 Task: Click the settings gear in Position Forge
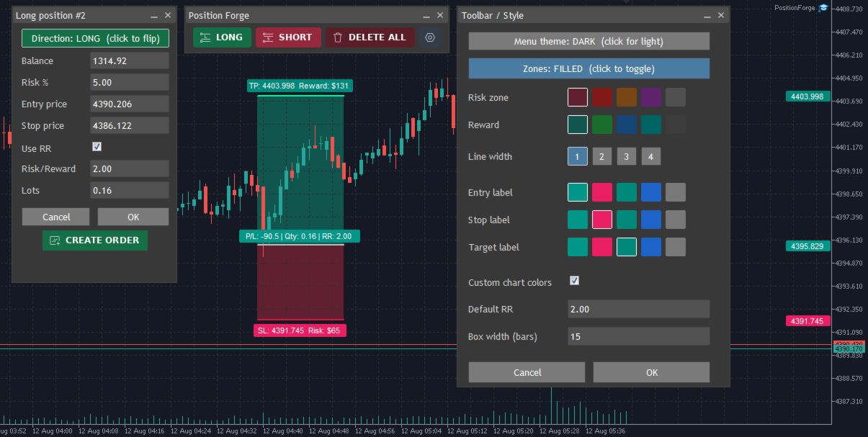430,37
